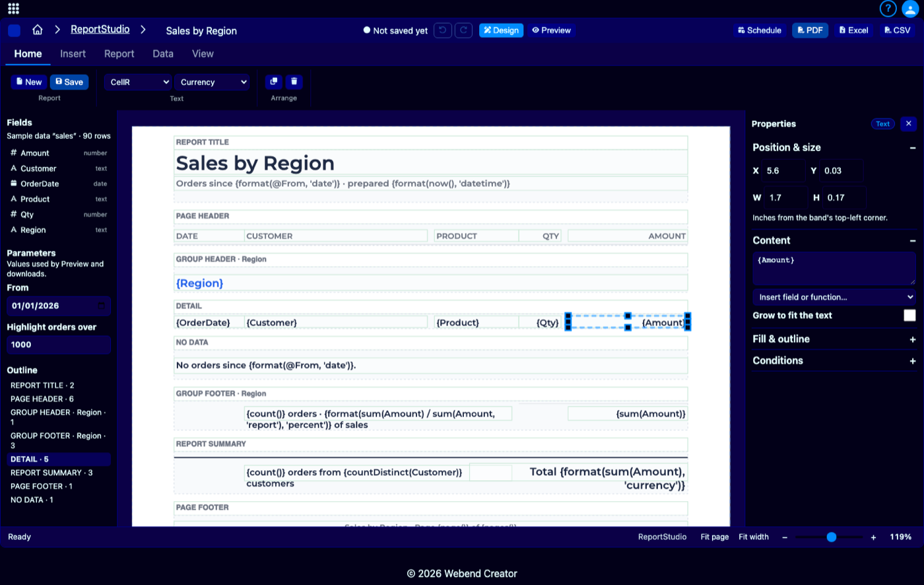Select DETAIL · 5 in Outline
The height and width of the screenshot is (585, 924).
(58, 460)
